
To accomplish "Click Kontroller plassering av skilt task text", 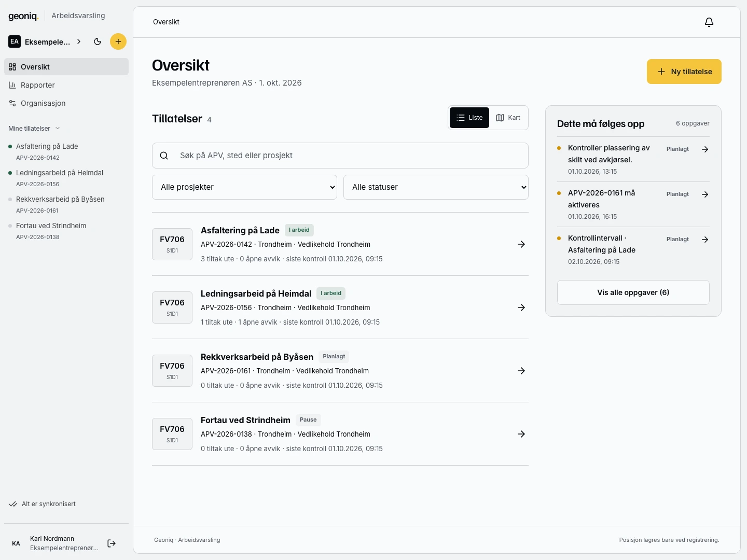I will (609, 154).
